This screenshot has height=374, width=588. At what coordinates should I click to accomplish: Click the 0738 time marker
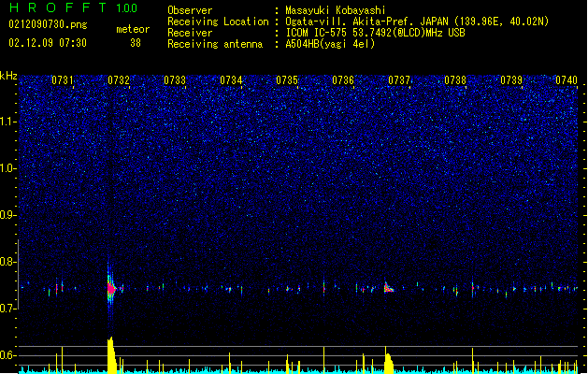(x=455, y=80)
